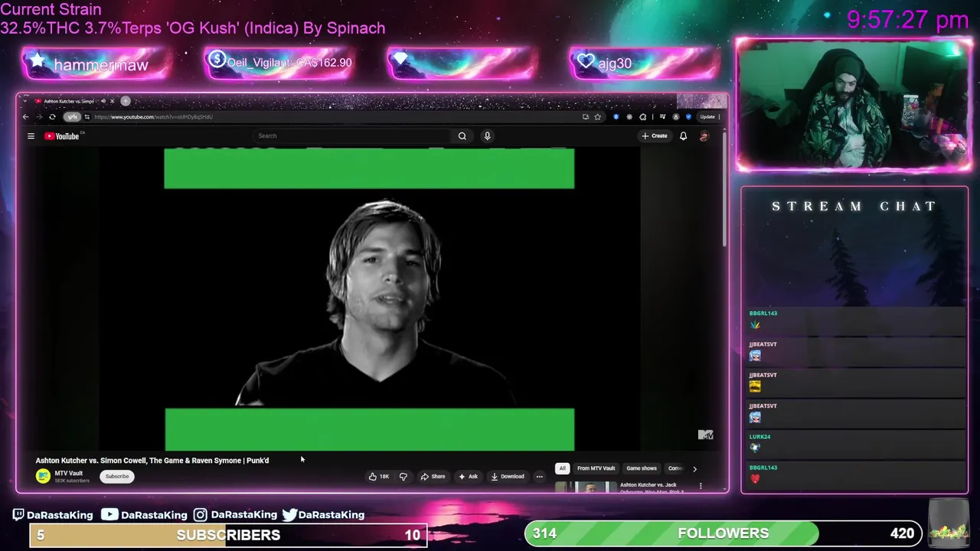Click the SUBSCRIBERS goal bar
Image resolution: width=980 pixels, height=551 pixels.
[x=228, y=535]
